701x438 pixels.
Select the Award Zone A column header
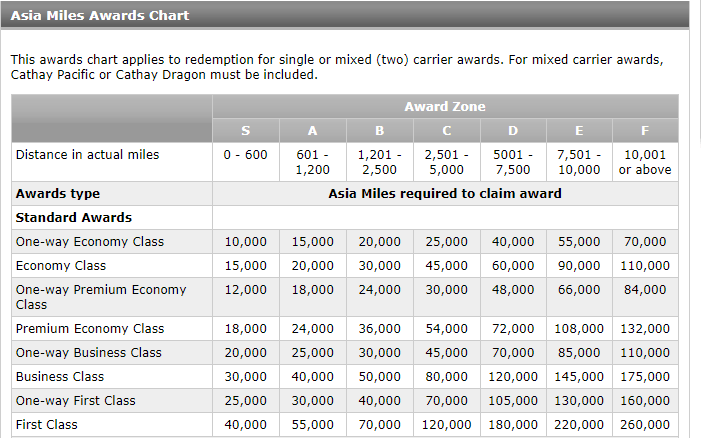click(x=312, y=131)
